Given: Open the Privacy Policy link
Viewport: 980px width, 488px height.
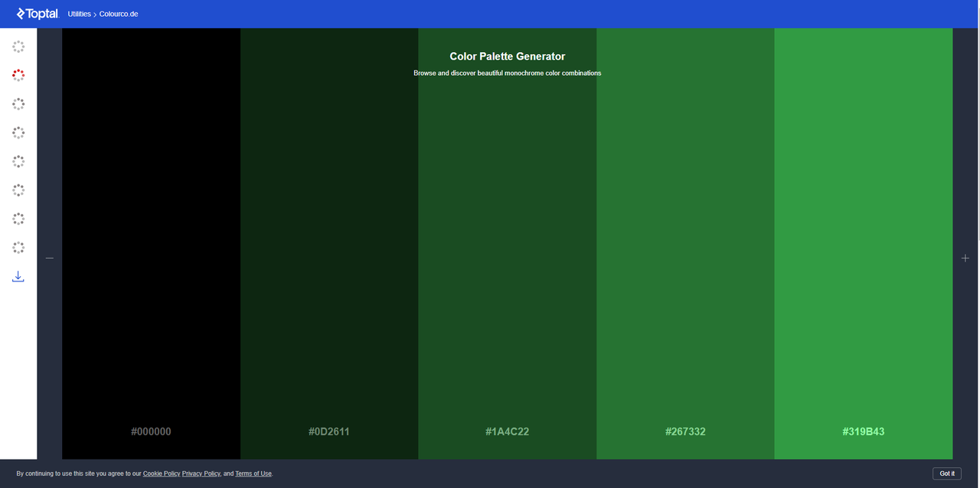Looking at the screenshot, I should pyautogui.click(x=201, y=473).
